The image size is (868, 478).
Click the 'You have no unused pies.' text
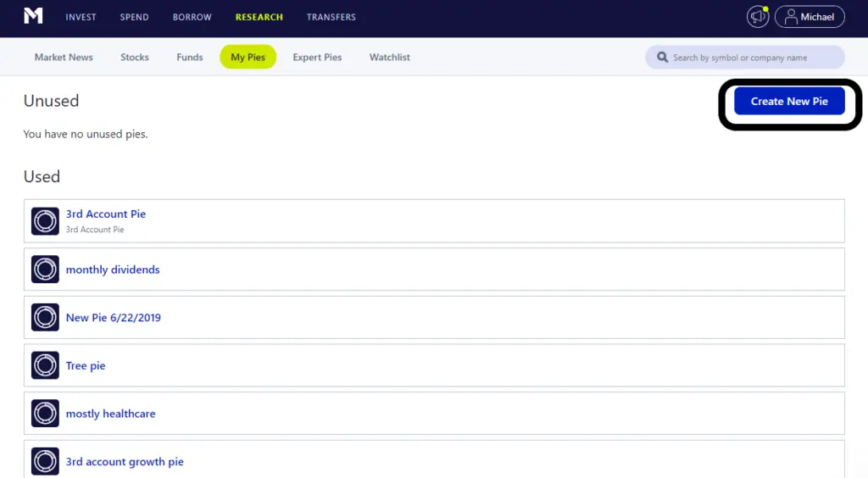pos(86,134)
